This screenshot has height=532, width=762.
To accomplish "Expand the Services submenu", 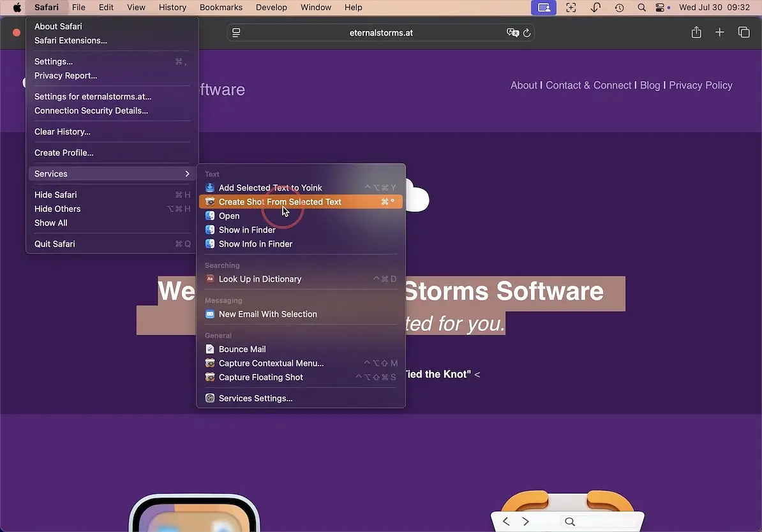I will click(112, 174).
